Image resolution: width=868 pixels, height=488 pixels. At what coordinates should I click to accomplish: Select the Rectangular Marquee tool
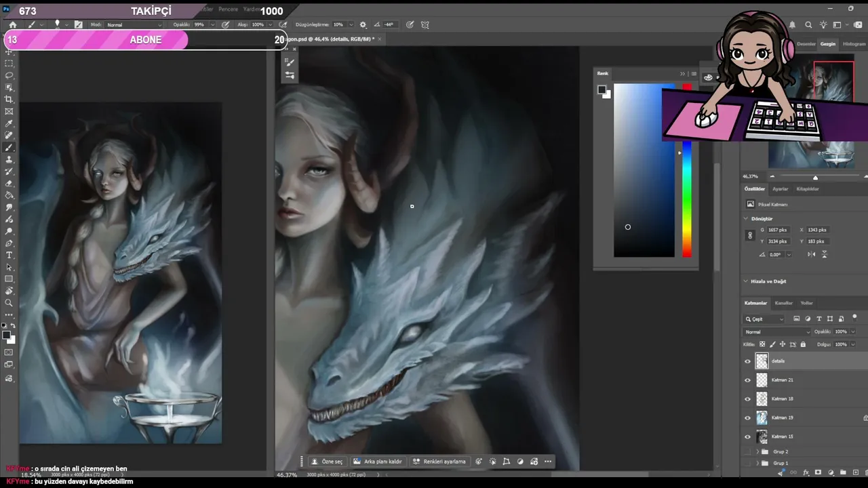click(x=9, y=63)
